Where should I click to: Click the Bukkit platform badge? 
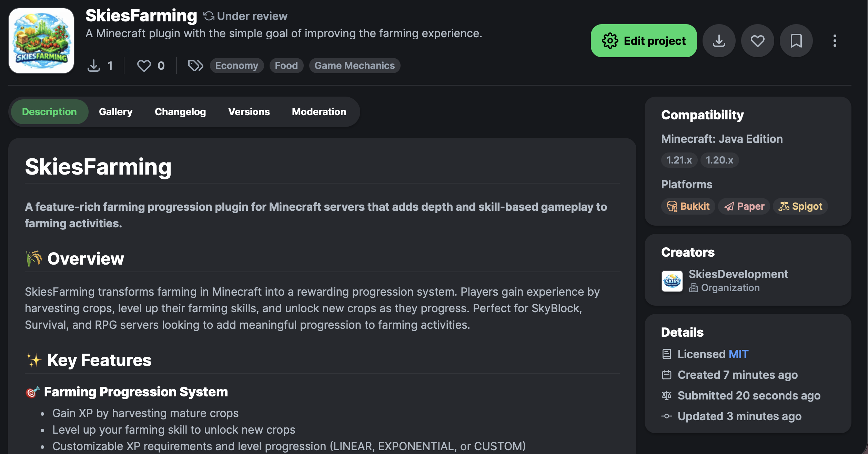click(x=688, y=206)
